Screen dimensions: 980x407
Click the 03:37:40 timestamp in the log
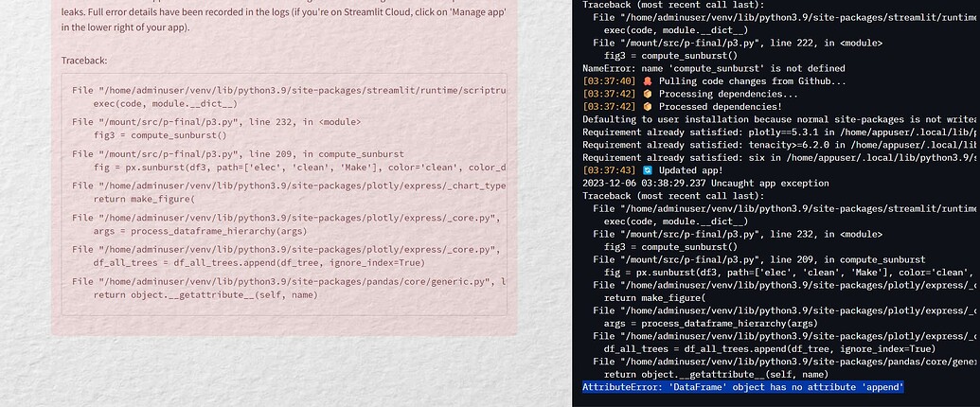point(610,81)
